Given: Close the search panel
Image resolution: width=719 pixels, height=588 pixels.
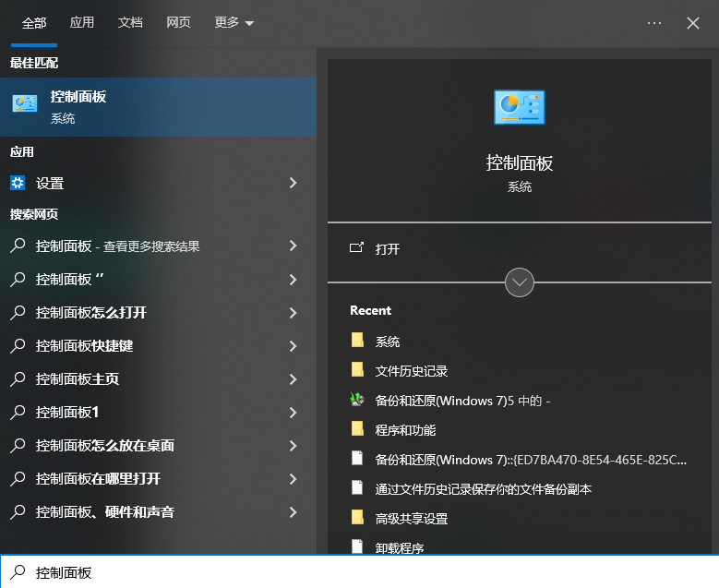Looking at the screenshot, I should click(693, 23).
